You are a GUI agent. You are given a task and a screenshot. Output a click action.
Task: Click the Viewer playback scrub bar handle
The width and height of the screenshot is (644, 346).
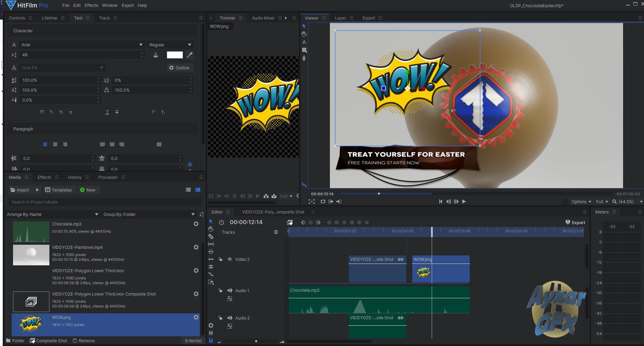(x=379, y=194)
